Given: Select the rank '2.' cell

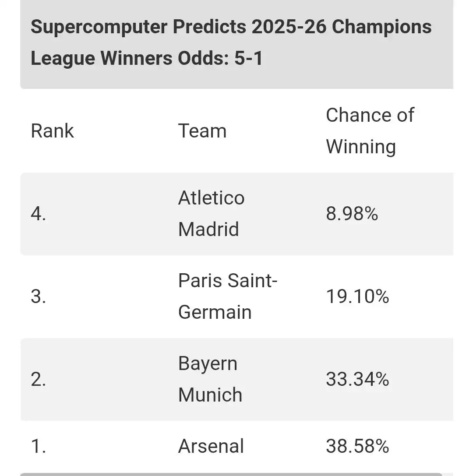Looking at the screenshot, I should [x=39, y=379].
